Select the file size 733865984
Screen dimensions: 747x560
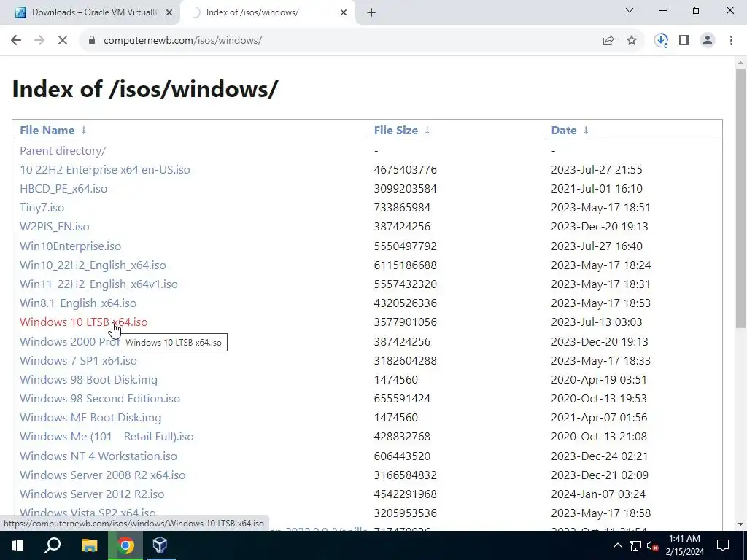point(402,208)
